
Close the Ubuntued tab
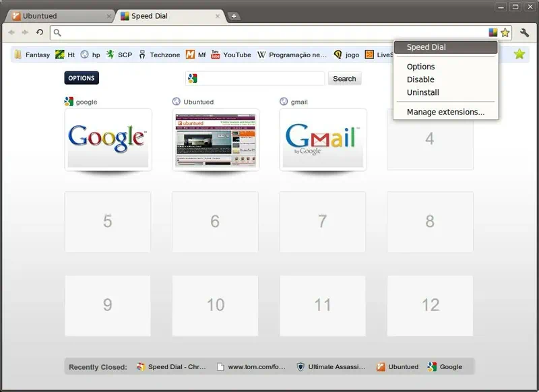coord(109,16)
